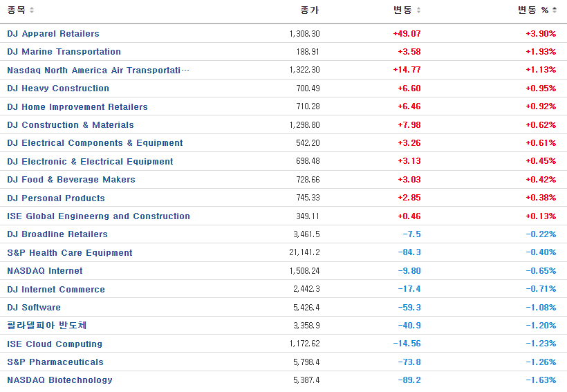Select change value +14.77
Viewport: 567px width, 392px height.
click(x=407, y=69)
